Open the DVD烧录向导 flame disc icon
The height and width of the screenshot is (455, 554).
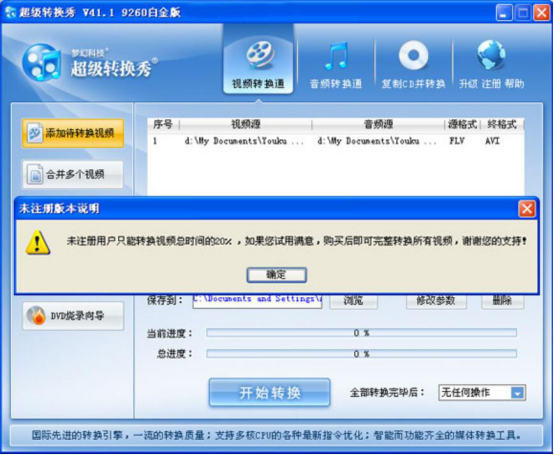coord(36,315)
